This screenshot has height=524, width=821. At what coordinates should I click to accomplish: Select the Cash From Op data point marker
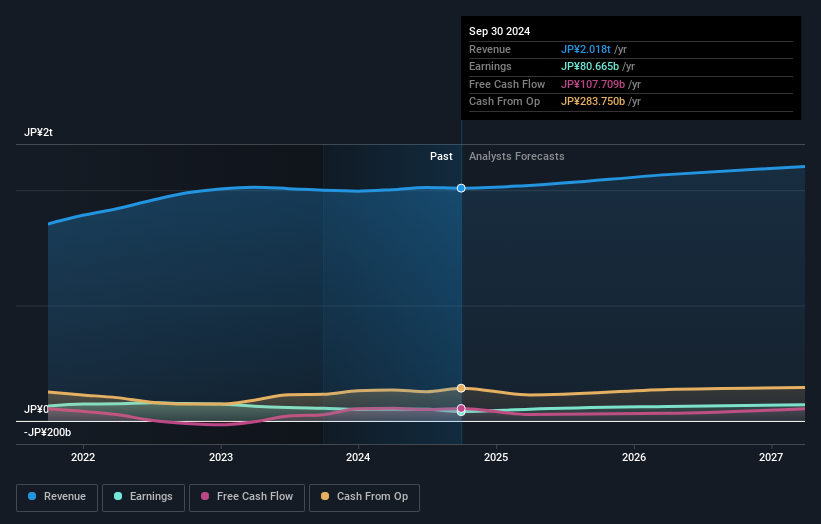pyautogui.click(x=461, y=388)
